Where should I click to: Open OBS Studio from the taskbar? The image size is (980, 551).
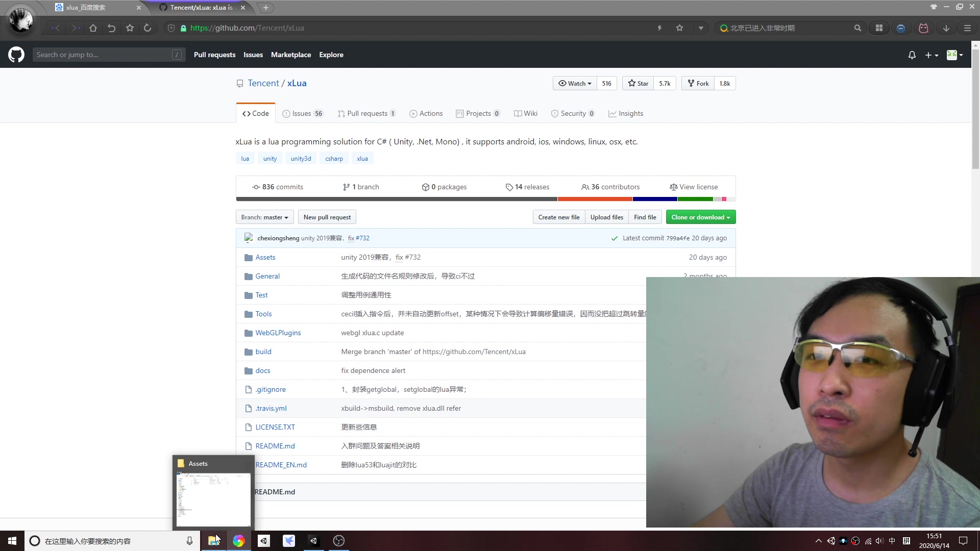point(338,541)
